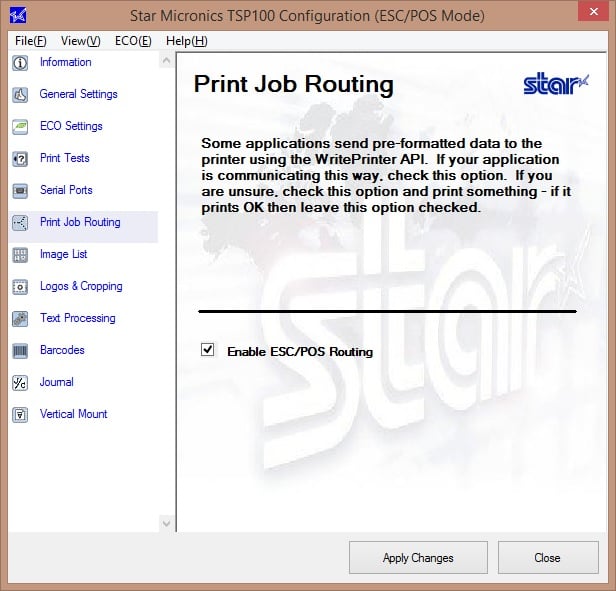Click the app icon in title bar
The height and width of the screenshot is (591, 616).
tap(18, 15)
